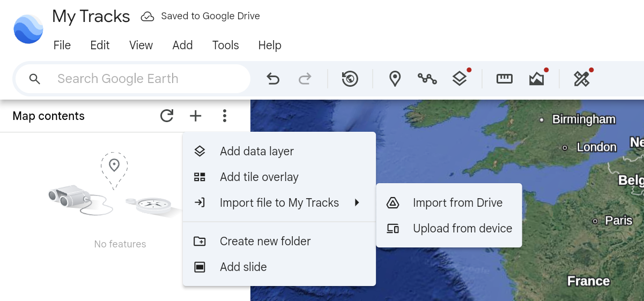
Task: Choose Create new folder
Action: (279, 241)
